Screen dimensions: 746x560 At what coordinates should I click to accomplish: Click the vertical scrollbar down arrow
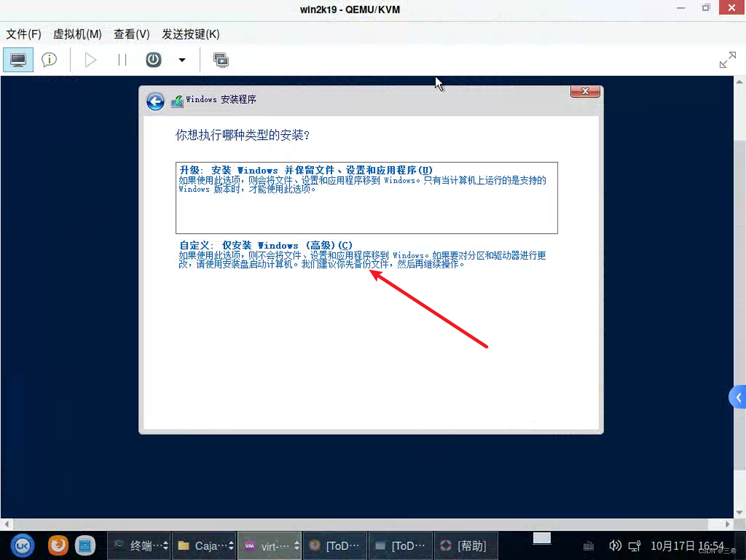(x=739, y=513)
